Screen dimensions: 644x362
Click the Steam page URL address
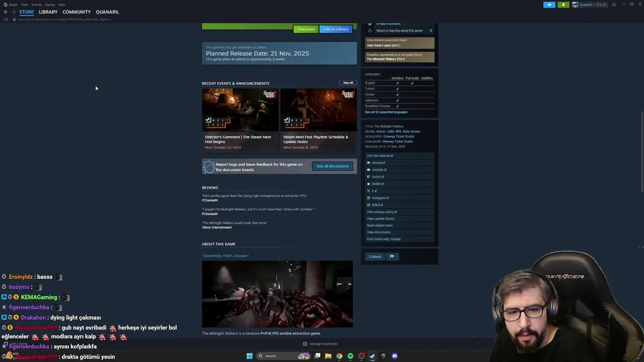click(64, 19)
